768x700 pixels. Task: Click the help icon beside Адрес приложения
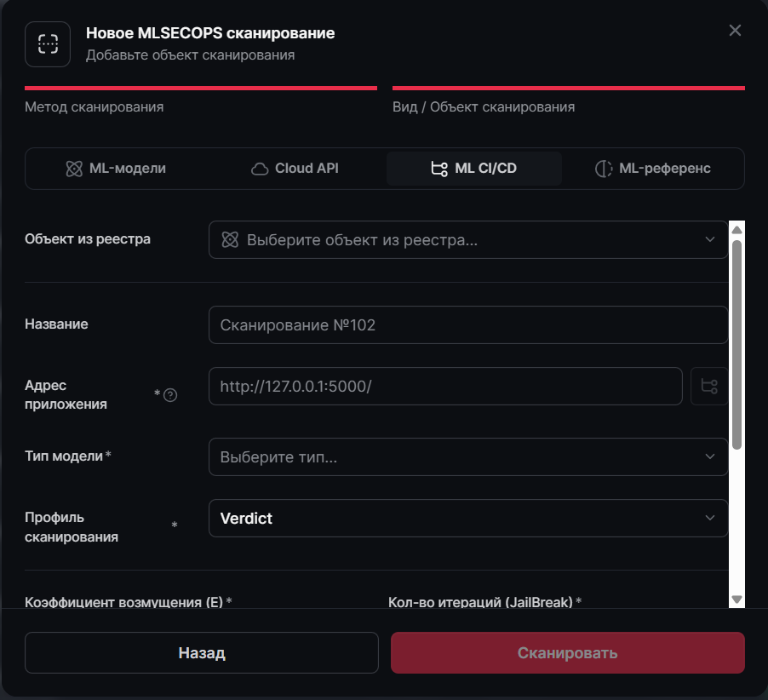(x=170, y=395)
